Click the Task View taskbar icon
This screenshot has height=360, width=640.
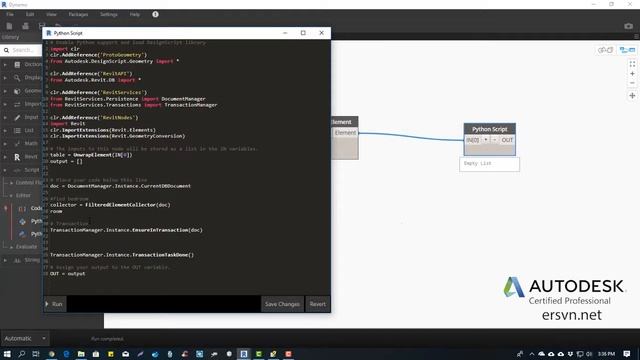pos(36,354)
